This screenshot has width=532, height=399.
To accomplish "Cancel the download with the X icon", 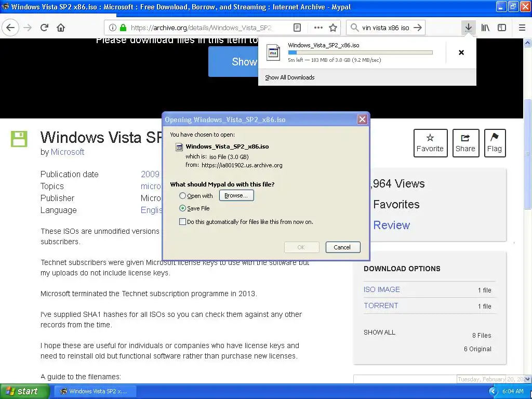I will click(x=461, y=52).
